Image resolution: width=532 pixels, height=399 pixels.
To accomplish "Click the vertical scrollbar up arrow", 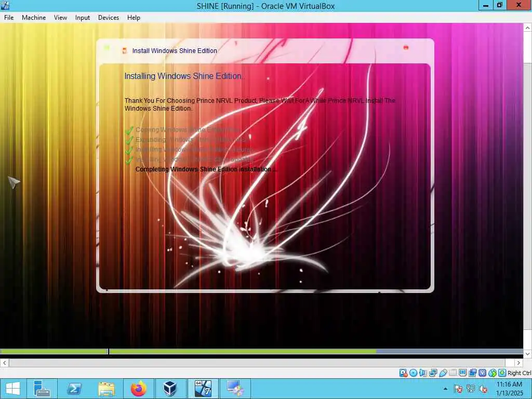I will [x=527, y=28].
